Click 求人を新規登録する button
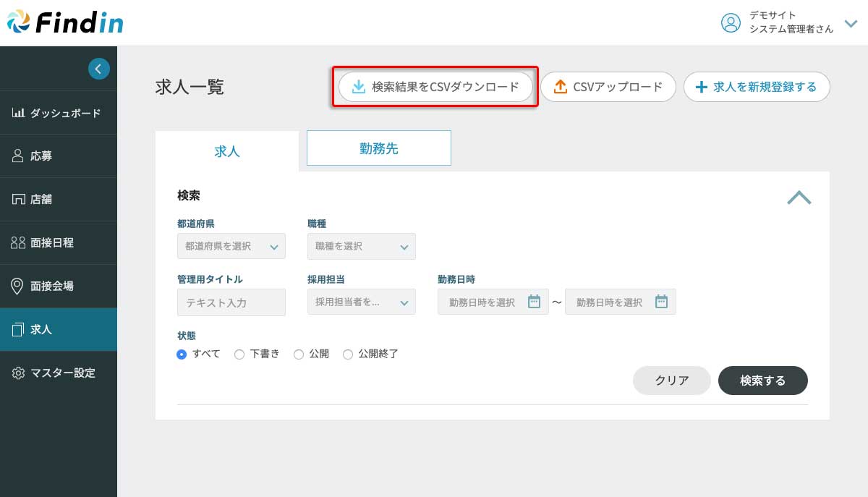 pos(756,87)
